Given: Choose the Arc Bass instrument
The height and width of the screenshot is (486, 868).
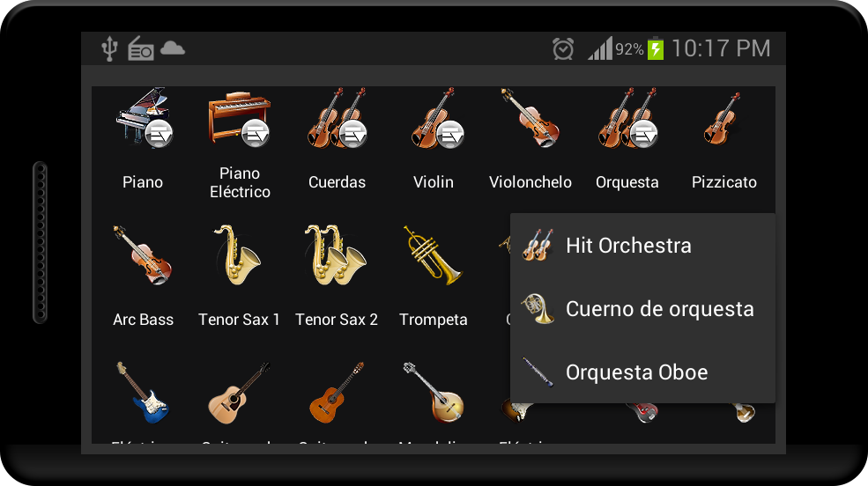Looking at the screenshot, I should click(143, 254).
